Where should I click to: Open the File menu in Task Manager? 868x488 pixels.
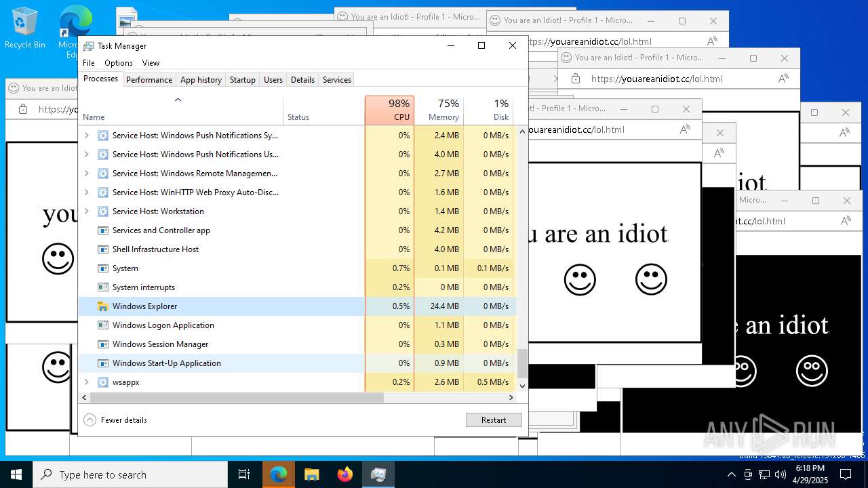click(x=89, y=63)
